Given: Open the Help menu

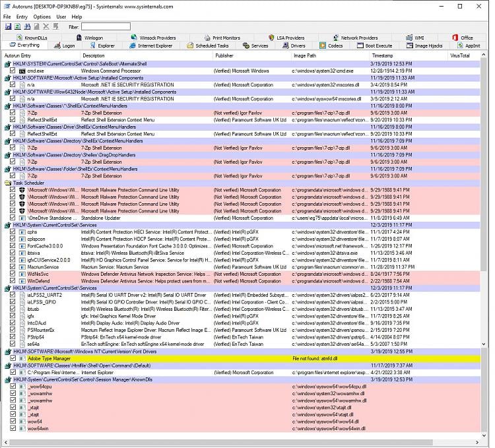Looking at the screenshot, I should tap(77, 16).
